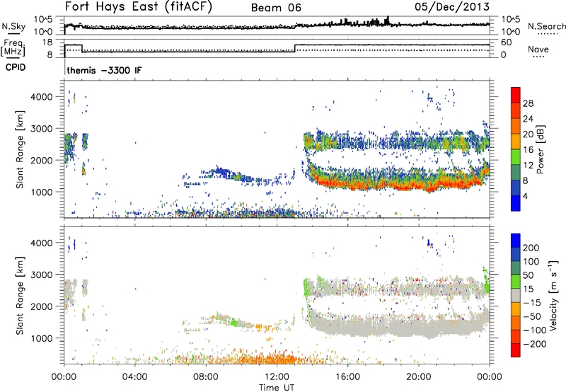Click 'Slant Range [km]' label of power panel
Screen dimensions: 566x392
click(x=20, y=149)
